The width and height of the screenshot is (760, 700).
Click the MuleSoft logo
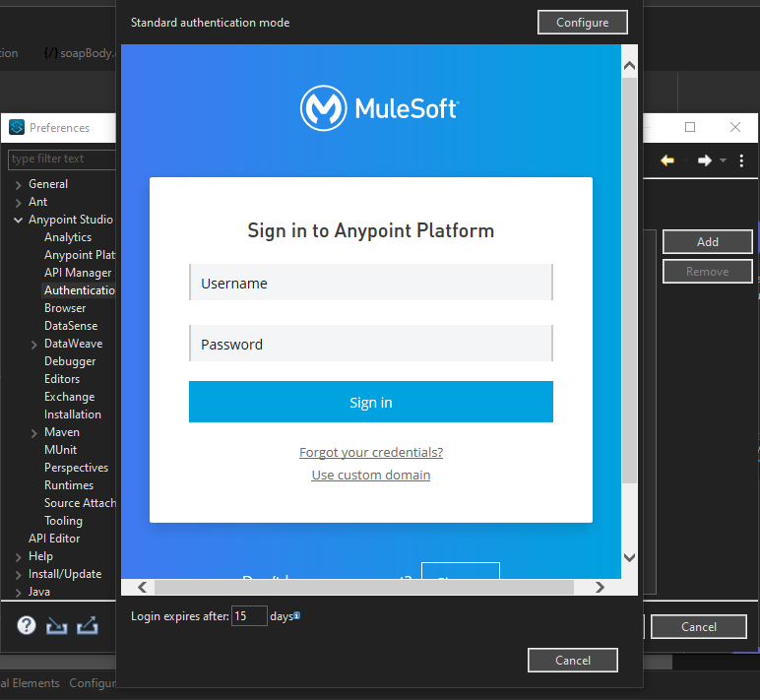(379, 108)
